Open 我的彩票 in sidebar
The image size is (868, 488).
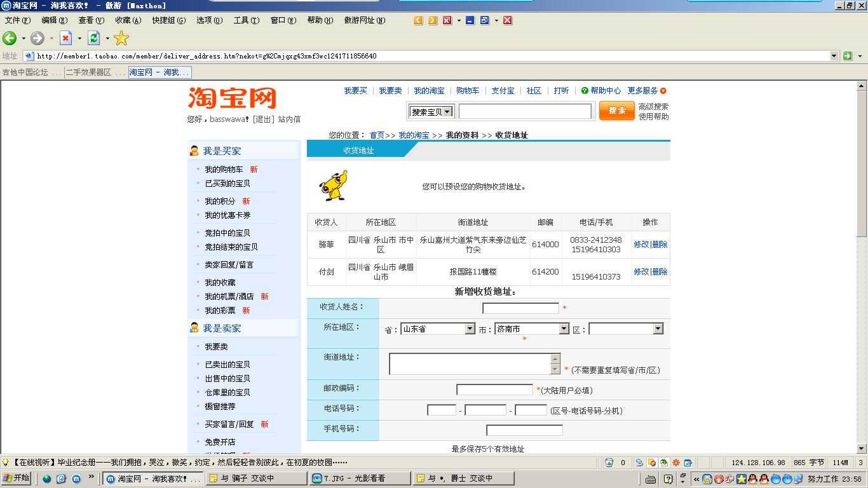[x=220, y=311]
